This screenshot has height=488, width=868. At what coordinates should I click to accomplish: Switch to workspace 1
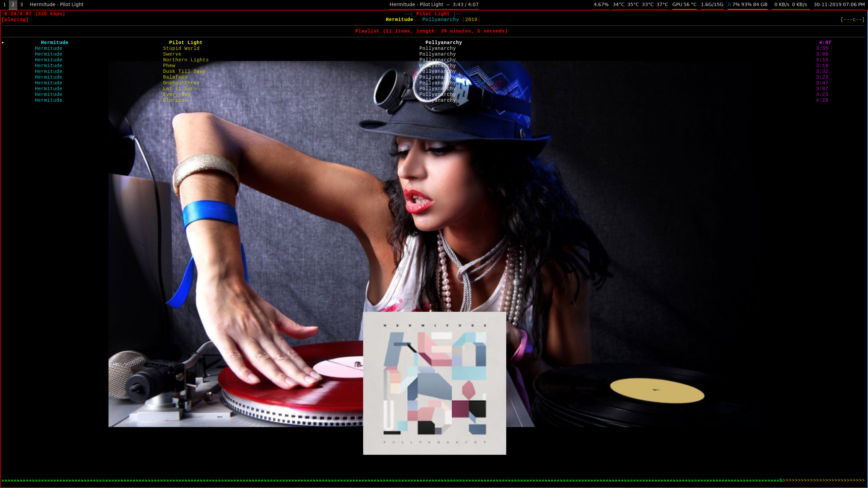(x=4, y=4)
